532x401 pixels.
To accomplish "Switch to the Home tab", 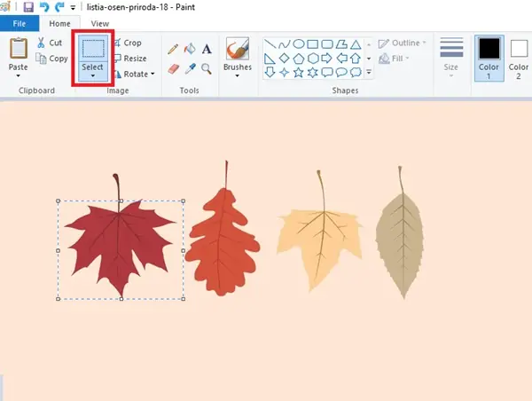I will tap(59, 23).
